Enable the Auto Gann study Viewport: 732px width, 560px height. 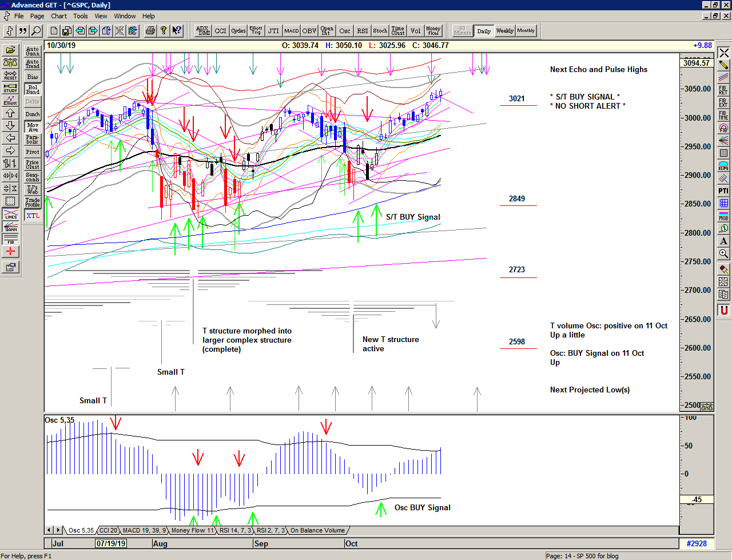[x=31, y=51]
